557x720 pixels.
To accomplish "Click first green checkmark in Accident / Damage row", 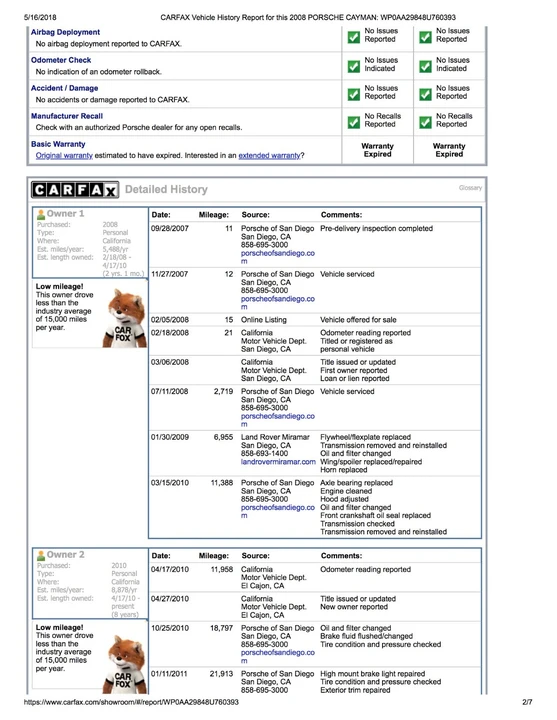I will 354,95.
